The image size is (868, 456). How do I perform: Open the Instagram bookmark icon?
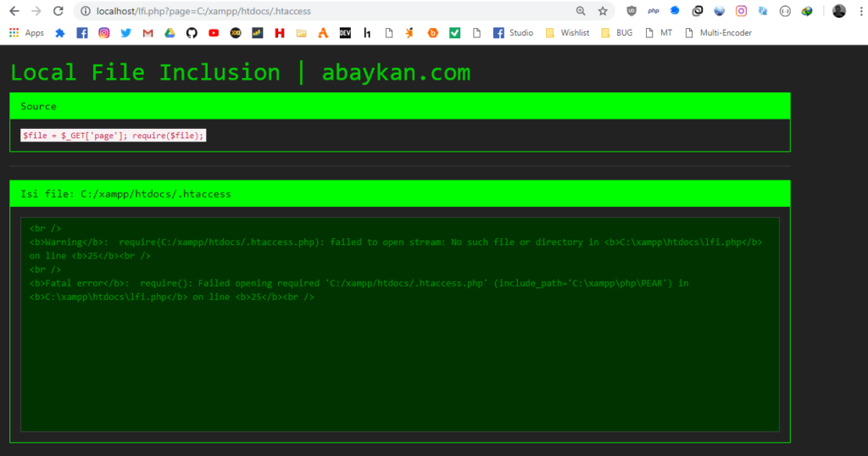[x=104, y=33]
